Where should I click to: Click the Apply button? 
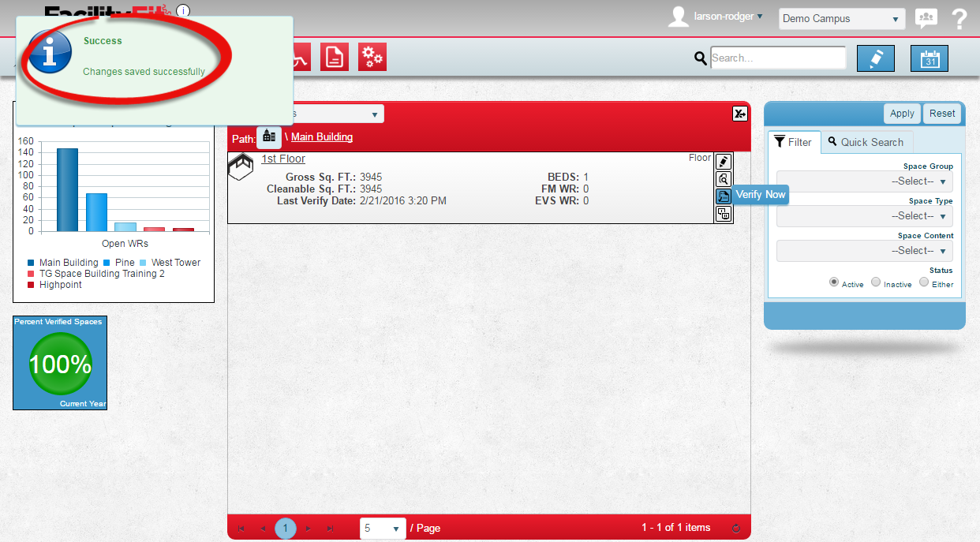(x=902, y=114)
